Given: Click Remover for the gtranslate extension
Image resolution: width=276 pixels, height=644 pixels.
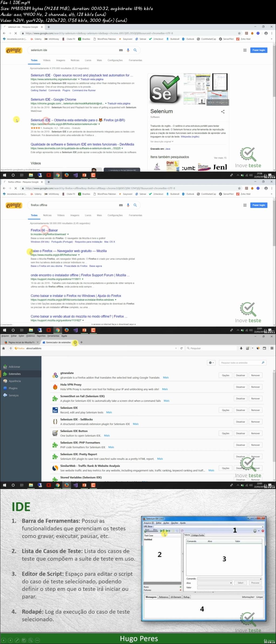Looking at the screenshot, I should click(x=256, y=375).
